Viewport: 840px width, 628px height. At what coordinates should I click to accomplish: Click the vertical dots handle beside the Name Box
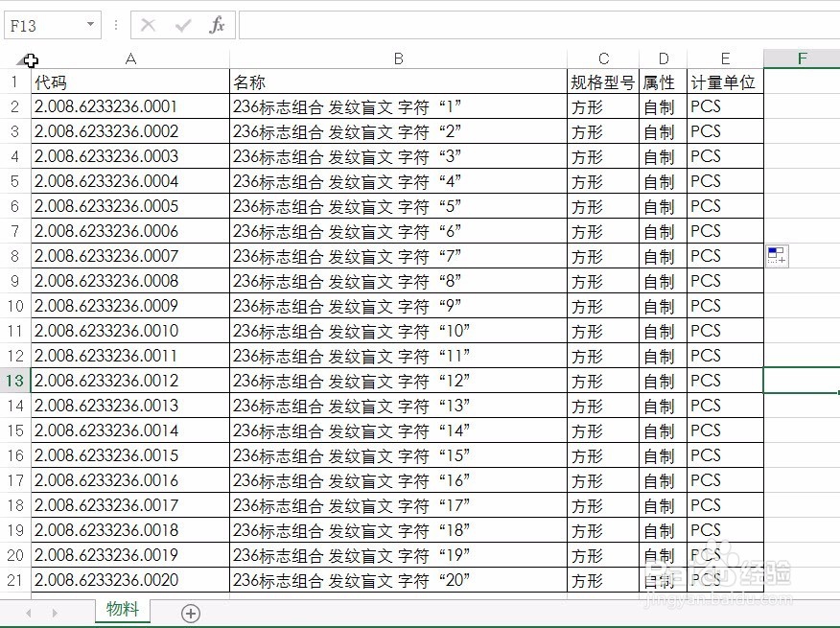[x=115, y=25]
